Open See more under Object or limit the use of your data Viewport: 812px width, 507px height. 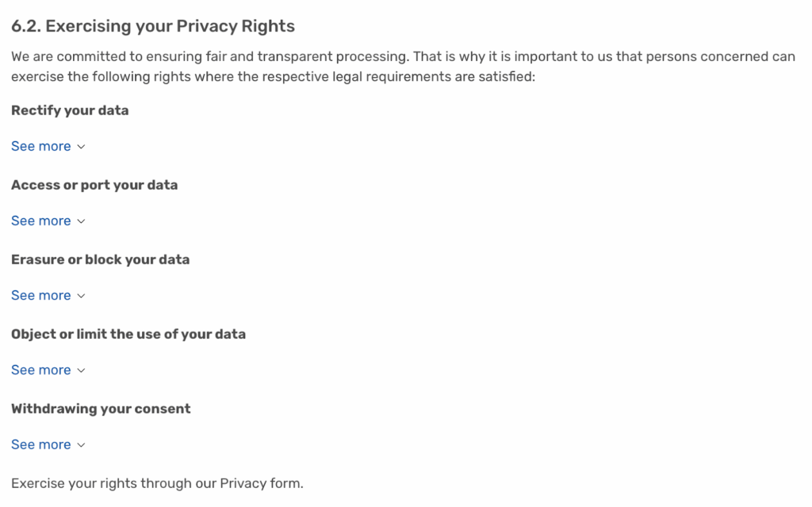(x=41, y=370)
